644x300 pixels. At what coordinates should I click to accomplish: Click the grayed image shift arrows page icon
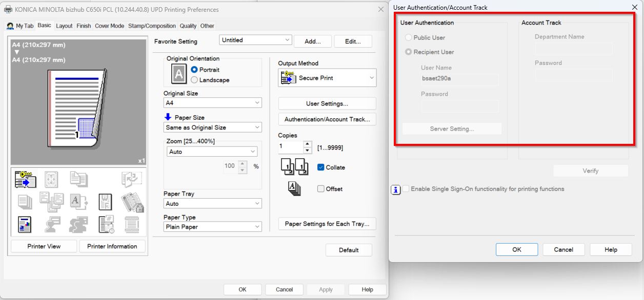point(52,179)
